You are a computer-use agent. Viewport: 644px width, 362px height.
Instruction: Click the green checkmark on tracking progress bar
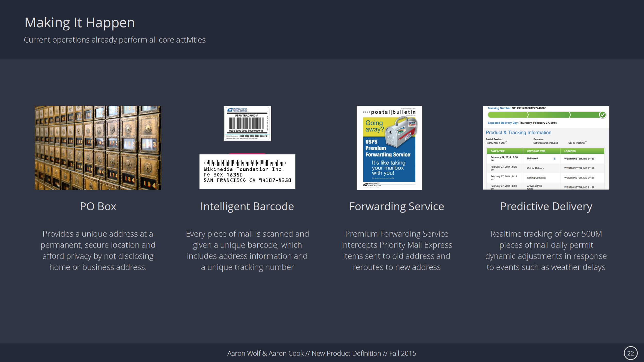(x=603, y=115)
